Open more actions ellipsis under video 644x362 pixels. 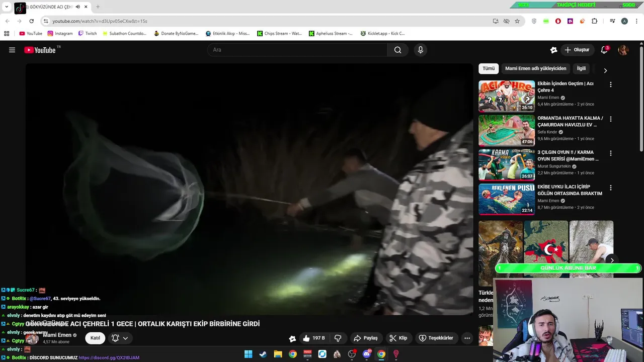click(467, 338)
